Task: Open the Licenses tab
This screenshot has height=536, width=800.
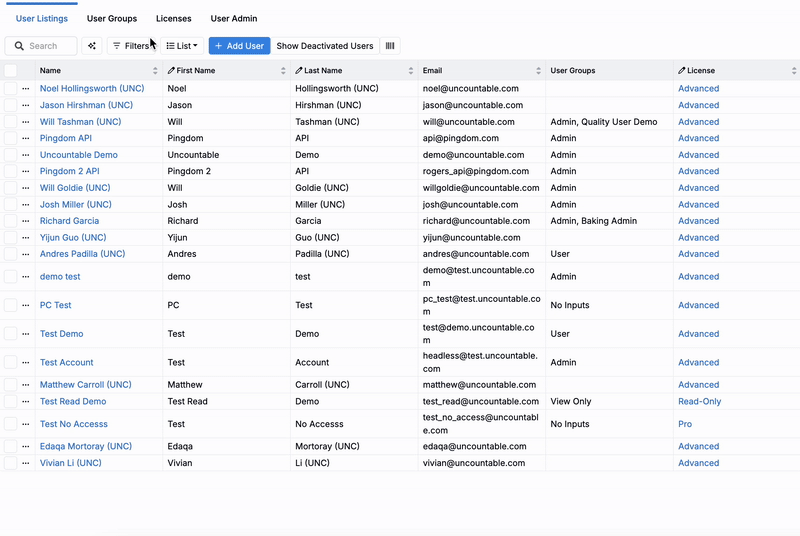Action: click(x=174, y=19)
